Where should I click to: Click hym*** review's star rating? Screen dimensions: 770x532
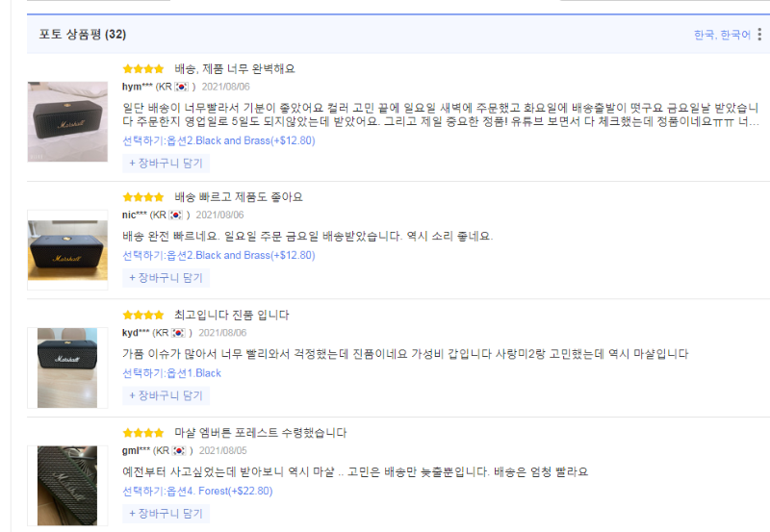142,69
